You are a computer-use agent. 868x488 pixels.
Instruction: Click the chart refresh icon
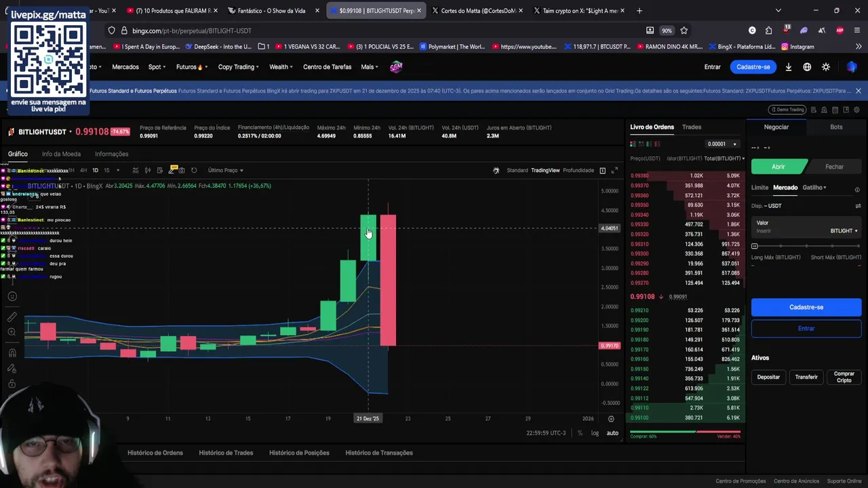click(194, 170)
